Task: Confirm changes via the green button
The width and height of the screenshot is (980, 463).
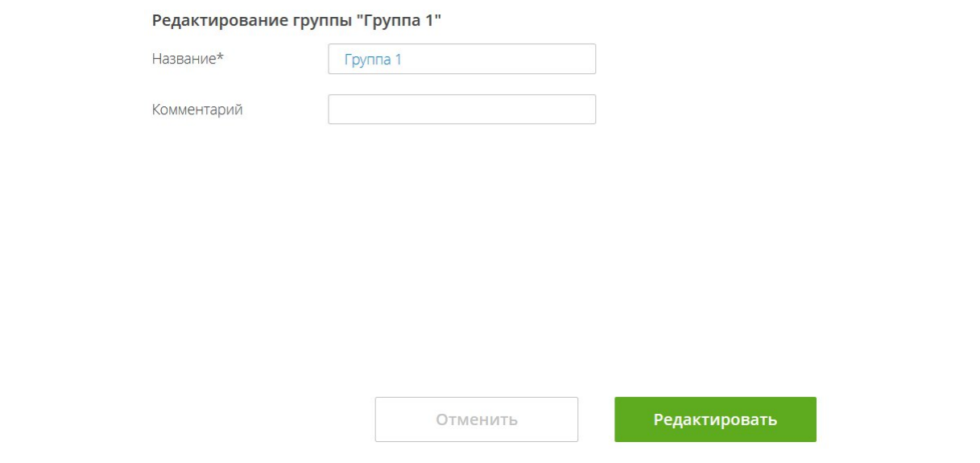Action: [715, 420]
